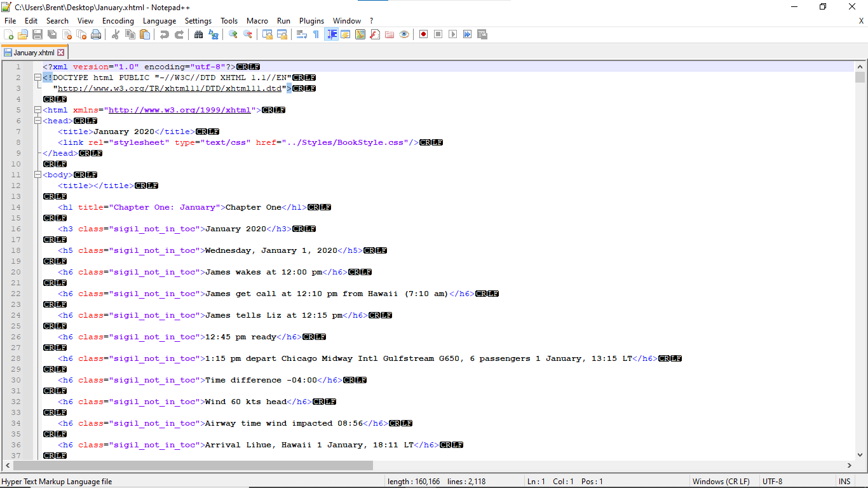Select the January.xhtml document tab
The image size is (868, 488).
(x=34, y=53)
